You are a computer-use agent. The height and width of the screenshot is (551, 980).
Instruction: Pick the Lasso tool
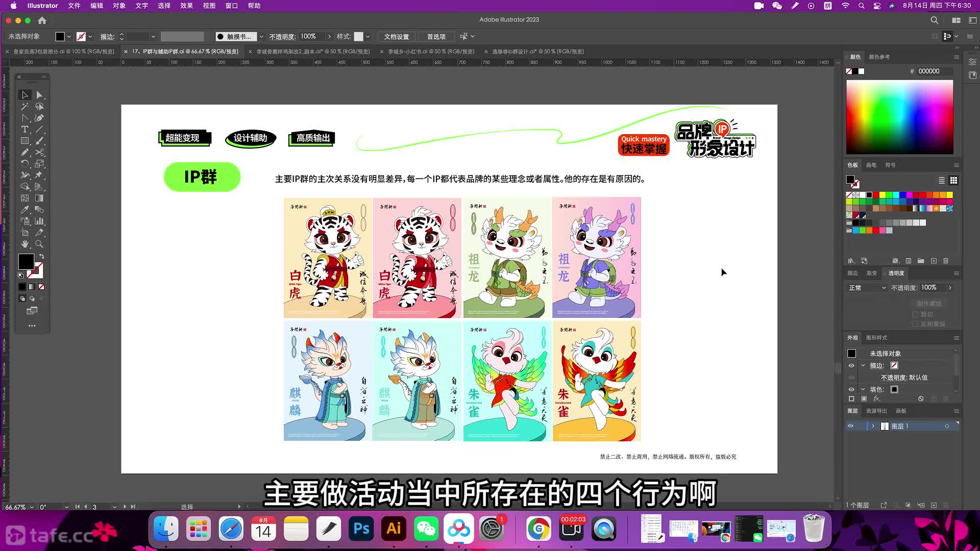[x=39, y=107]
